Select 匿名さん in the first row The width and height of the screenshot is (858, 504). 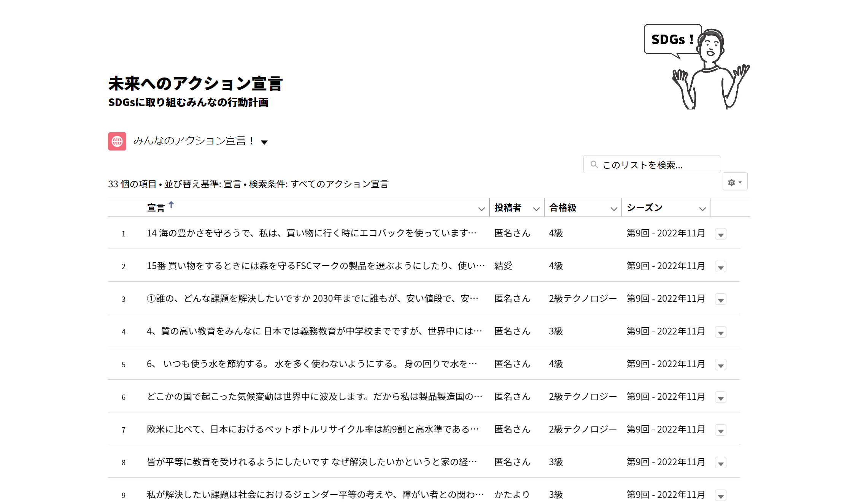[x=513, y=233]
